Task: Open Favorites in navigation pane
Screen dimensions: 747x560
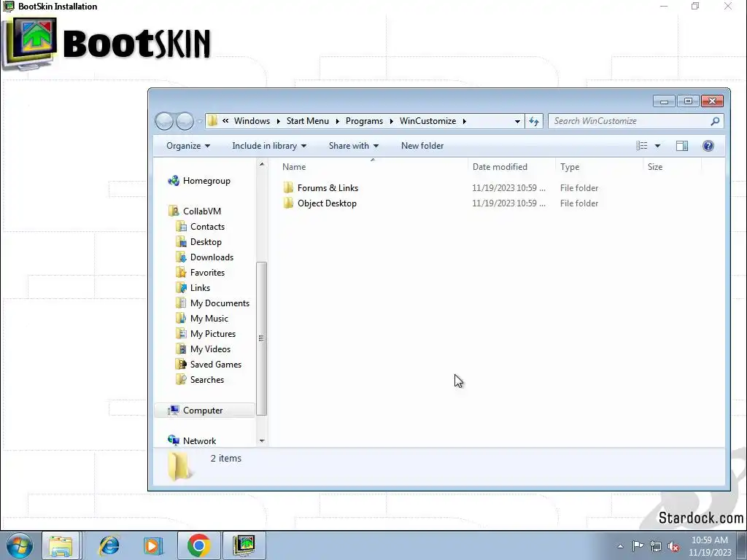Action: click(207, 273)
